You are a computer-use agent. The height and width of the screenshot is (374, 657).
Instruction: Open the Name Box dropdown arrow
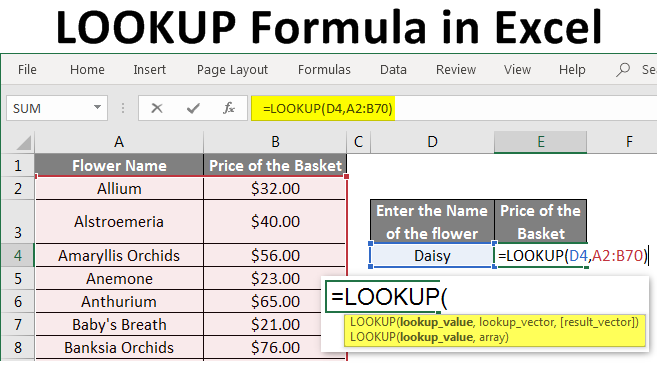(97, 108)
